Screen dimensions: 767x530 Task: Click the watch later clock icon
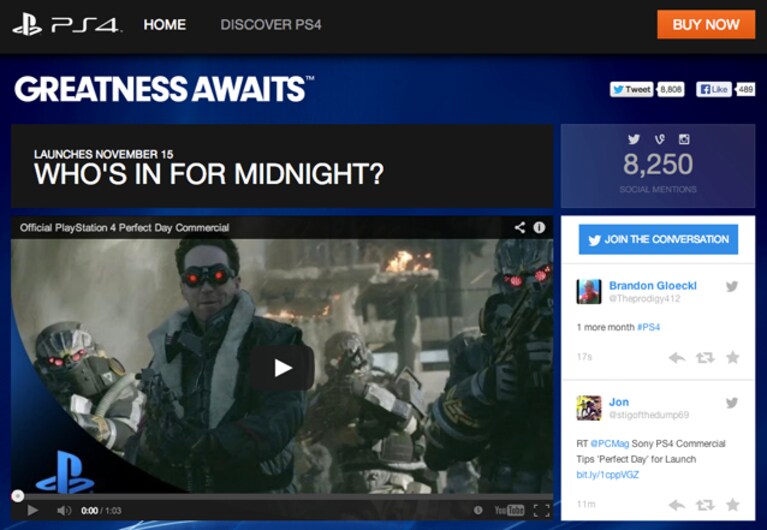pyautogui.click(x=478, y=510)
